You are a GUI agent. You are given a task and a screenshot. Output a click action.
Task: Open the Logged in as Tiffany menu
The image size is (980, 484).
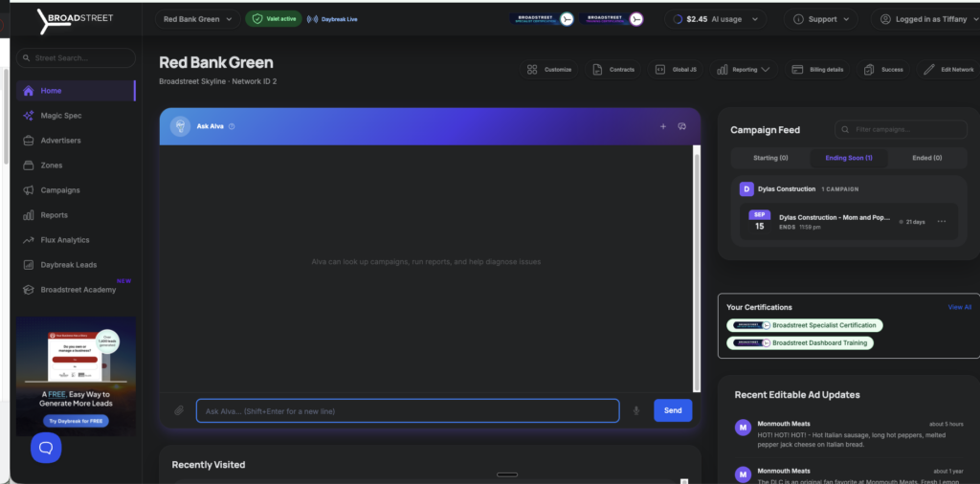click(x=926, y=19)
